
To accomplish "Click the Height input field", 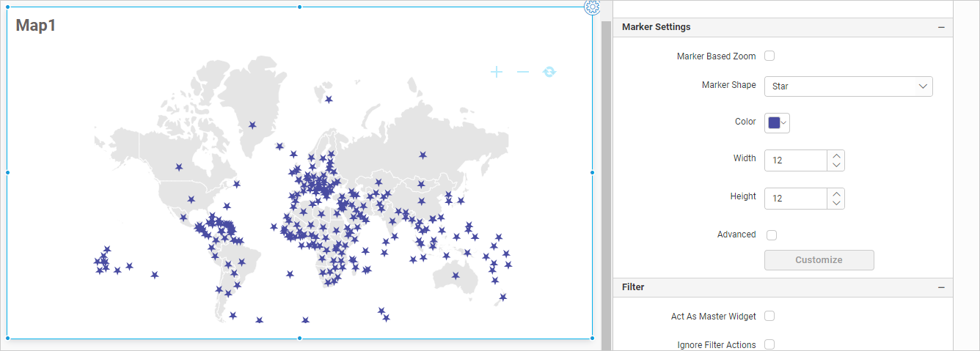I will coord(796,199).
